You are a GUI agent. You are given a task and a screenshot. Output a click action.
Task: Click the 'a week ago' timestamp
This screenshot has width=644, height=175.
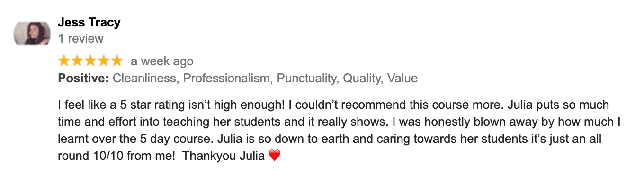162,61
